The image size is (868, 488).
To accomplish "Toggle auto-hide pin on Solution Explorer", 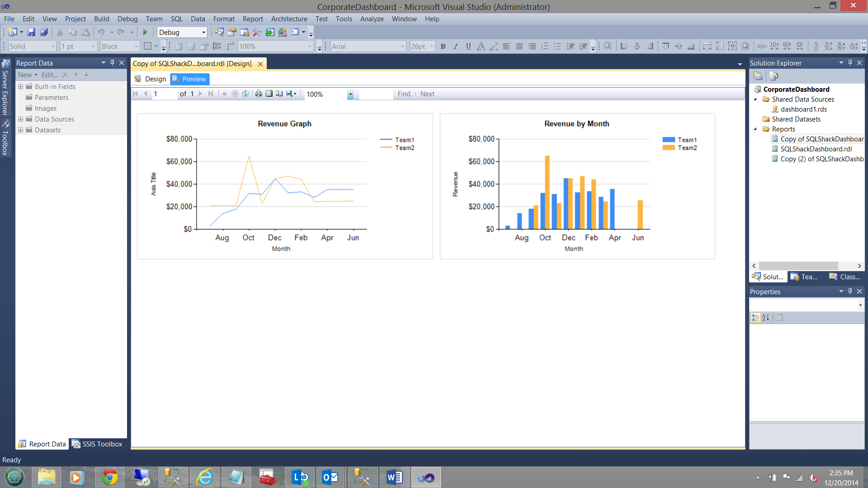I will [850, 63].
